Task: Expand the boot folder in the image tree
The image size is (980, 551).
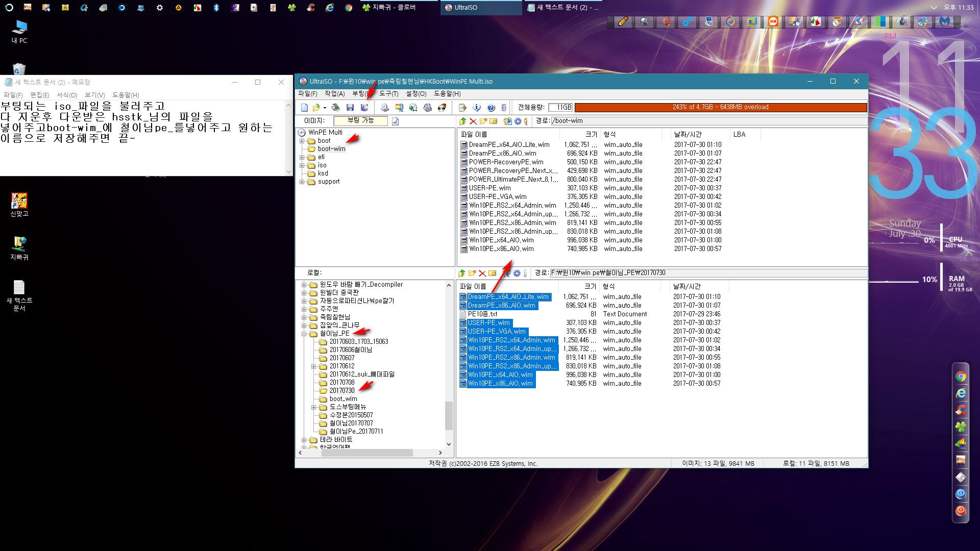Action: pos(302,141)
